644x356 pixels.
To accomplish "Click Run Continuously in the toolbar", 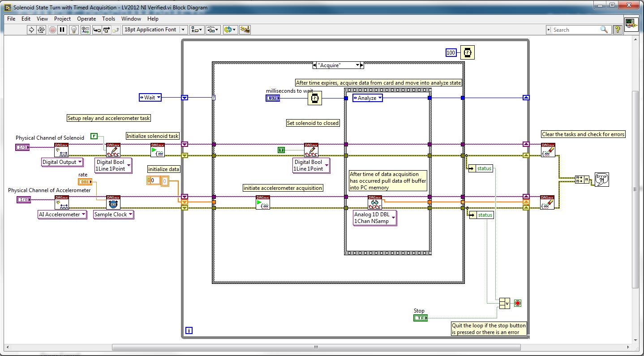I will [x=41, y=30].
